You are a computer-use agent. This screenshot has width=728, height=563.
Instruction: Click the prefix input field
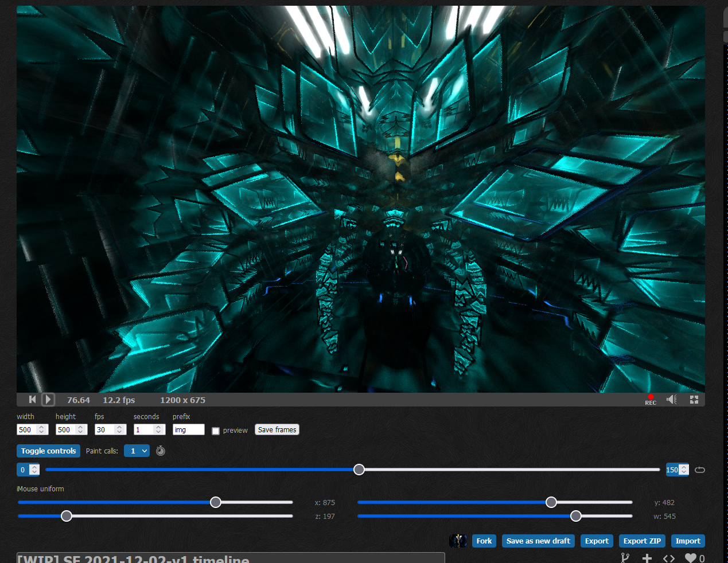click(x=189, y=429)
